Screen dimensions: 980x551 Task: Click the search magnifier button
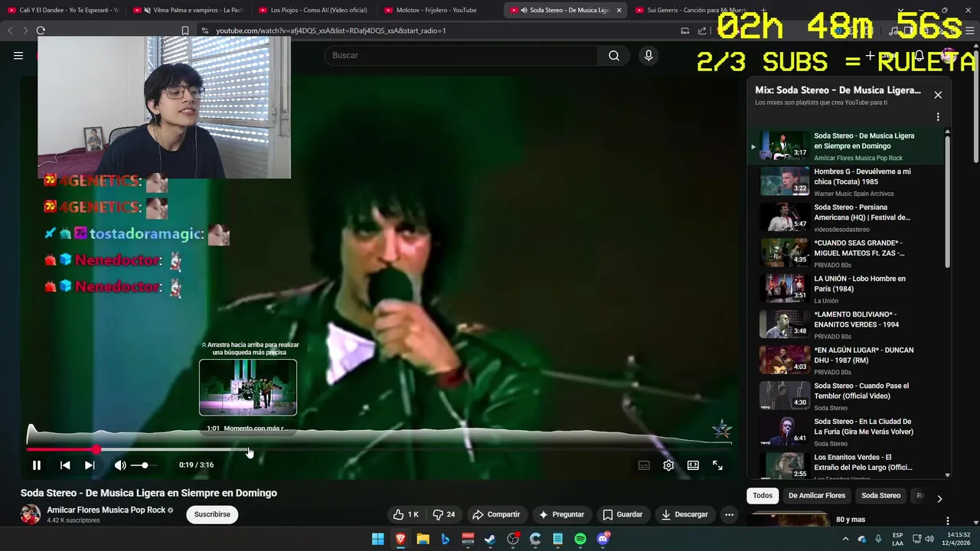point(614,55)
